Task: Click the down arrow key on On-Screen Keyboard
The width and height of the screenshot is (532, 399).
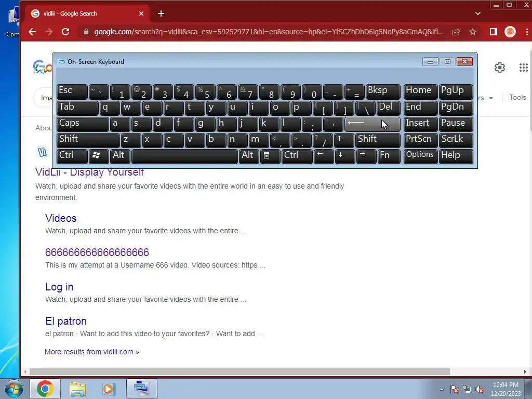Action: (345, 156)
